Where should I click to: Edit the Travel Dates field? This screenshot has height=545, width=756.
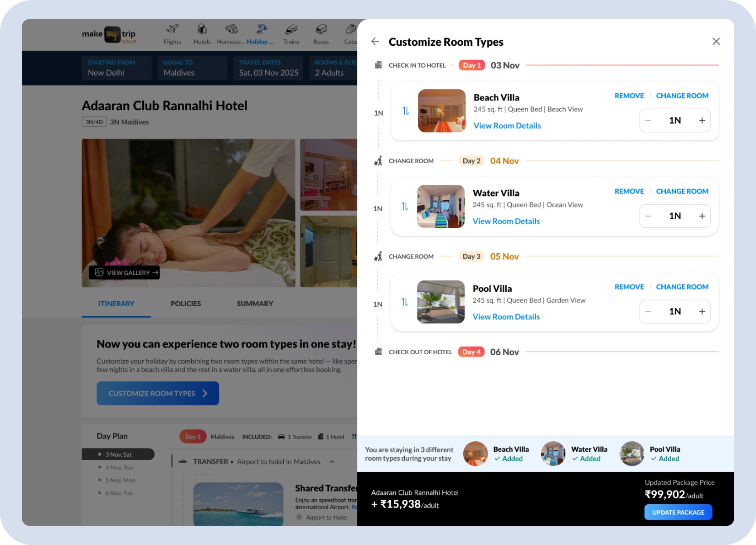pos(268,68)
